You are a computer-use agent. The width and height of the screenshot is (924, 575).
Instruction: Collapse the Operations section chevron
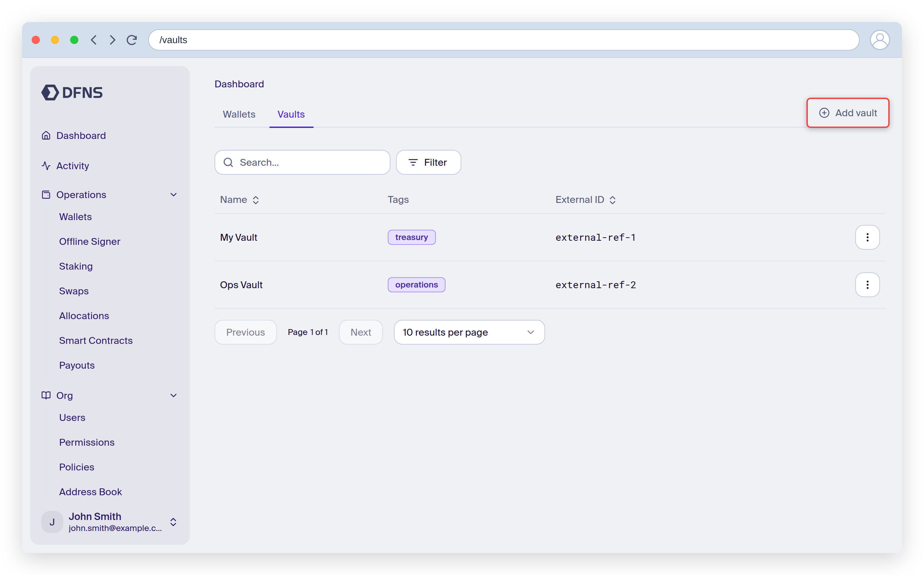(173, 195)
